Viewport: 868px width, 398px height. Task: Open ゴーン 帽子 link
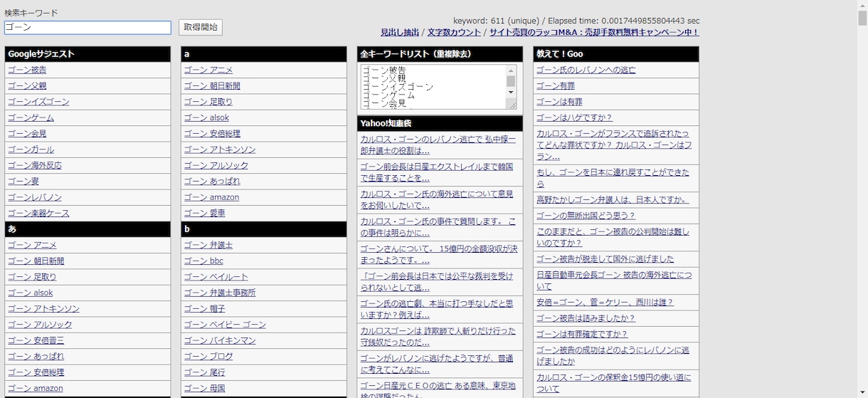[x=205, y=309]
